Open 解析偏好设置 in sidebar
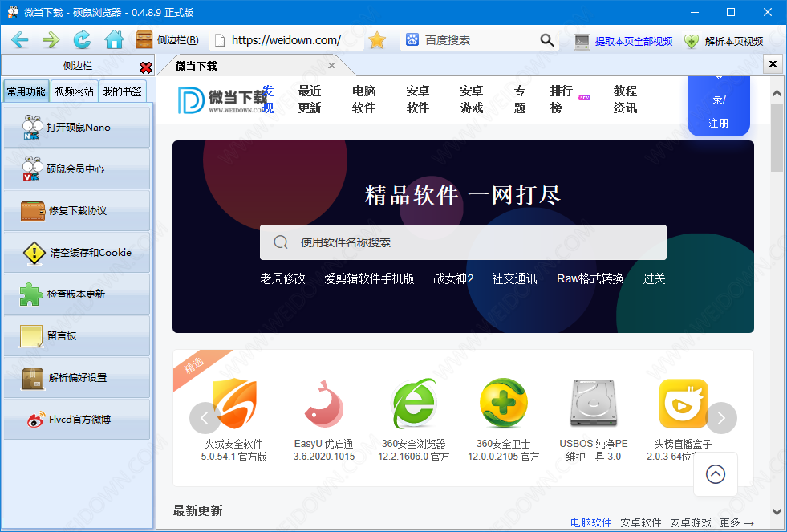This screenshot has height=532, width=787. pos(77,377)
